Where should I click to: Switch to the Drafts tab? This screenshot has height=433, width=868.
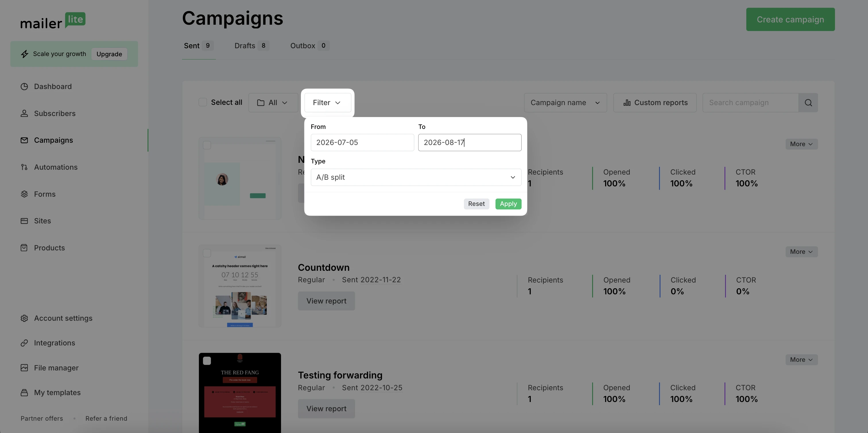[x=251, y=46]
